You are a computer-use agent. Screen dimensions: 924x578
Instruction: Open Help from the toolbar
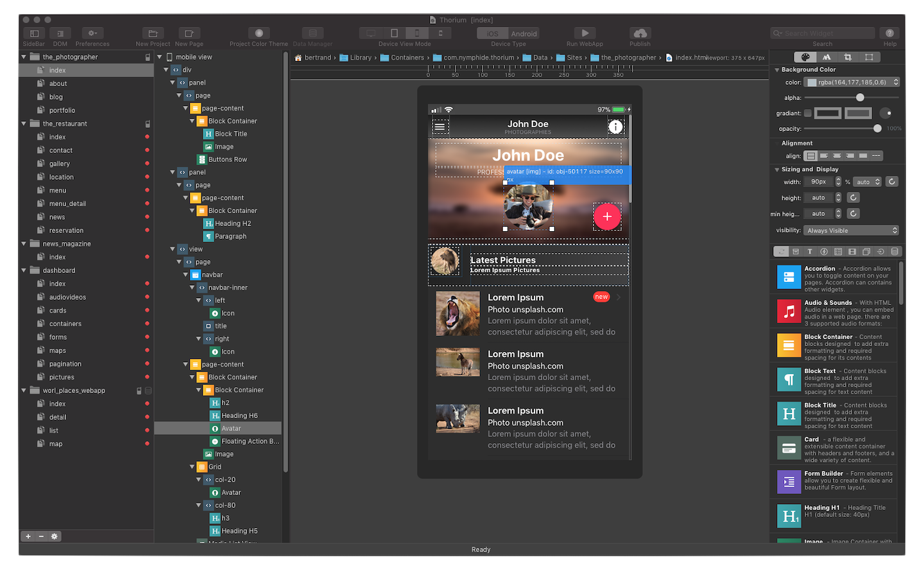(x=889, y=33)
